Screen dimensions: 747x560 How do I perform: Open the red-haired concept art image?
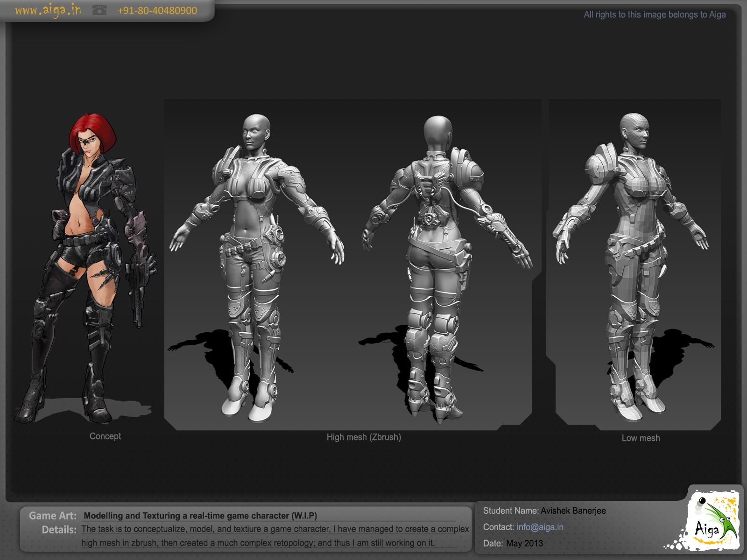(87, 268)
